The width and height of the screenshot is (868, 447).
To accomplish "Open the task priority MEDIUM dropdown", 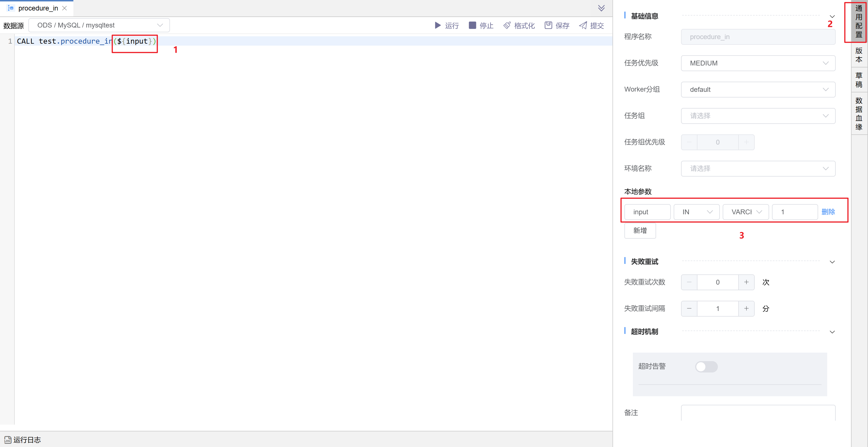I will pyautogui.click(x=758, y=63).
